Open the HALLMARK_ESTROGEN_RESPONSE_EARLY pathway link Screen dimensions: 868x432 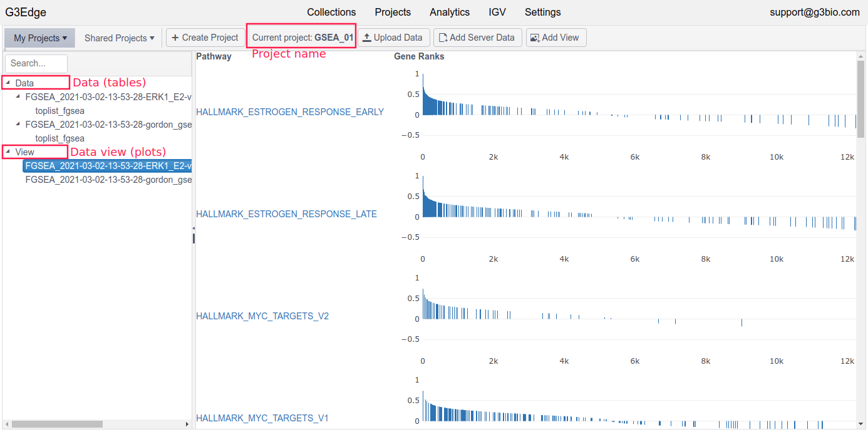pyautogui.click(x=290, y=112)
